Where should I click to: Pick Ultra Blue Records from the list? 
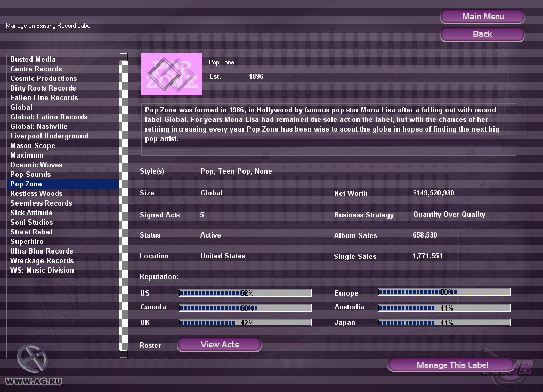(x=42, y=251)
